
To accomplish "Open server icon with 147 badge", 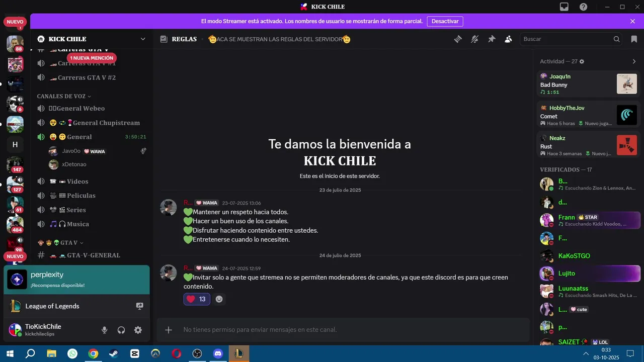I will click(15, 164).
